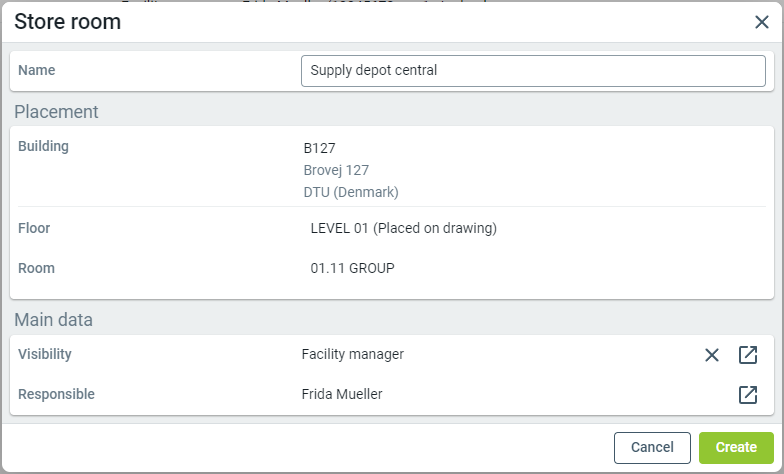Focus the Name input field
This screenshot has width=784, height=474.
coord(533,71)
